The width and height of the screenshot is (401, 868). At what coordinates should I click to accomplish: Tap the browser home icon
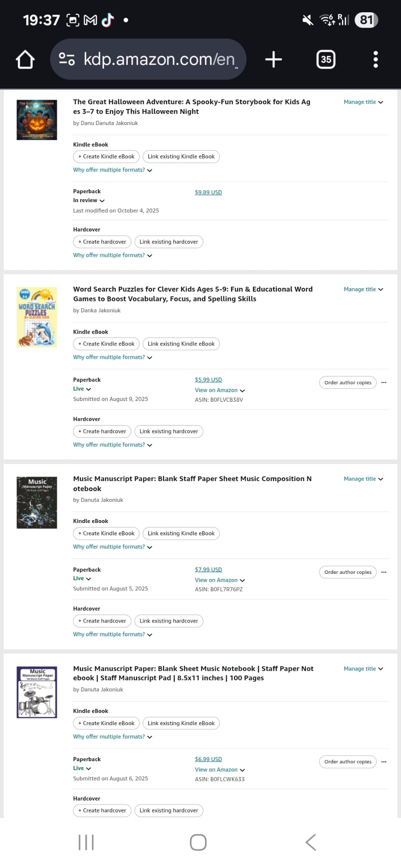coord(25,59)
